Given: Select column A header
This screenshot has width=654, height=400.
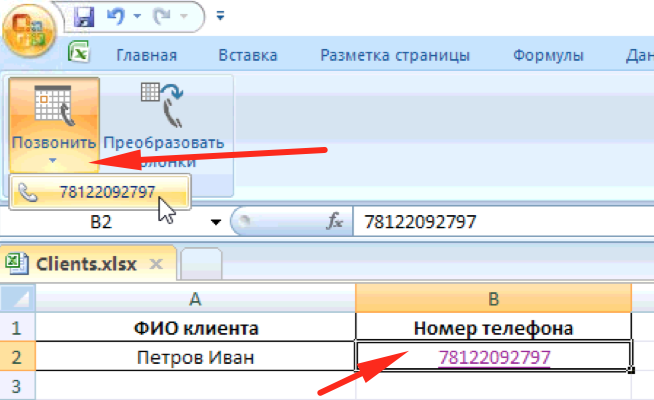Looking at the screenshot, I should 195,299.
